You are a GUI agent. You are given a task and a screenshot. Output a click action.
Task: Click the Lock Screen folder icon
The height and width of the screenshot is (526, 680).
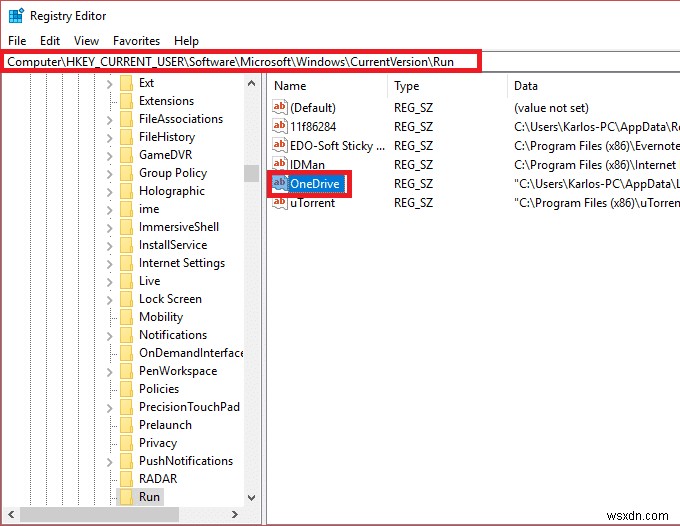pyautogui.click(x=126, y=299)
